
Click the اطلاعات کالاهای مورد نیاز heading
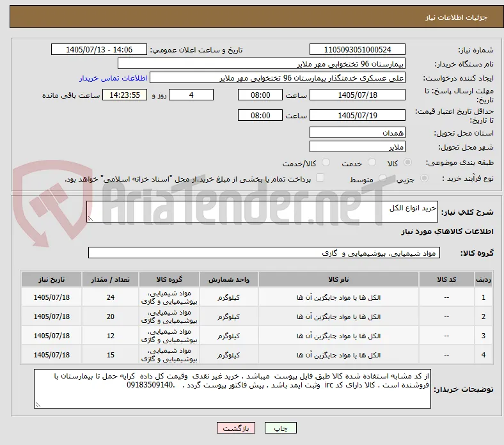click(x=447, y=231)
